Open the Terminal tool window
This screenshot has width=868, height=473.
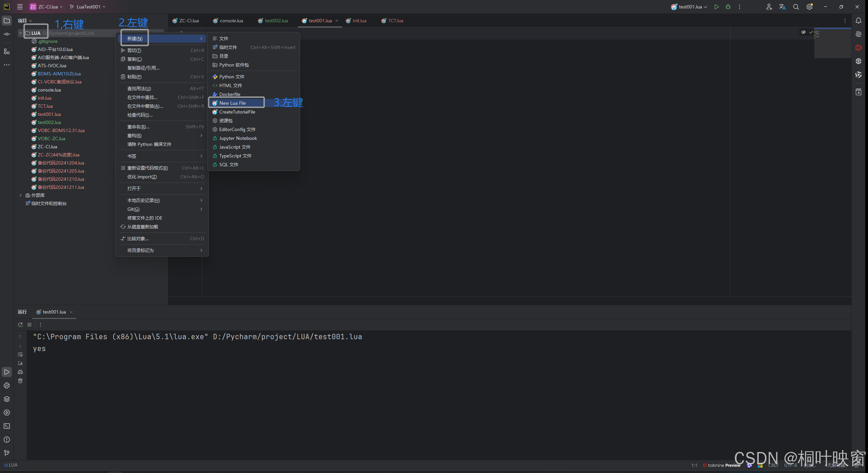pos(7,426)
